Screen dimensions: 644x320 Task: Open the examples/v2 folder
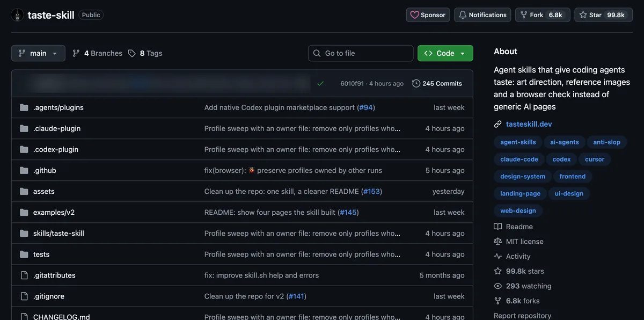(54, 212)
